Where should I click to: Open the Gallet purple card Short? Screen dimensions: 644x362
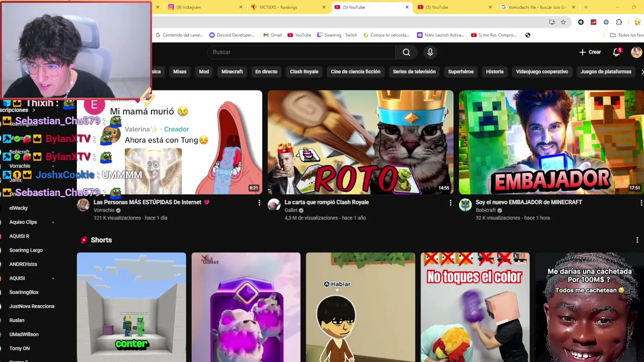246,307
